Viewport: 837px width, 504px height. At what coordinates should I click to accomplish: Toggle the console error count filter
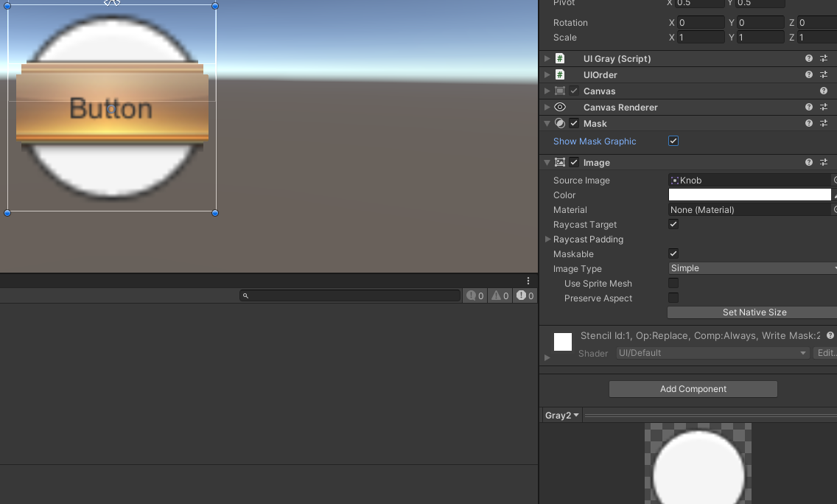525,295
